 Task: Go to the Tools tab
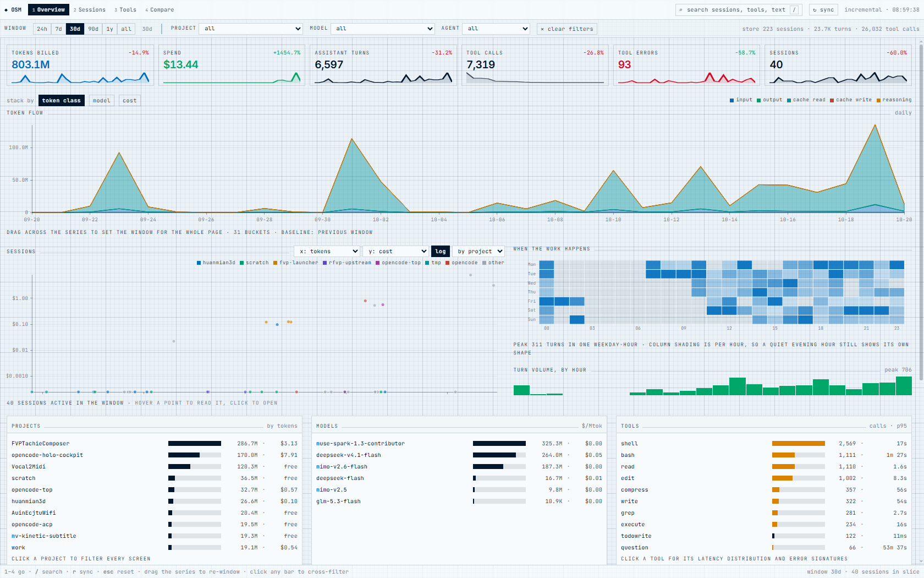125,10
